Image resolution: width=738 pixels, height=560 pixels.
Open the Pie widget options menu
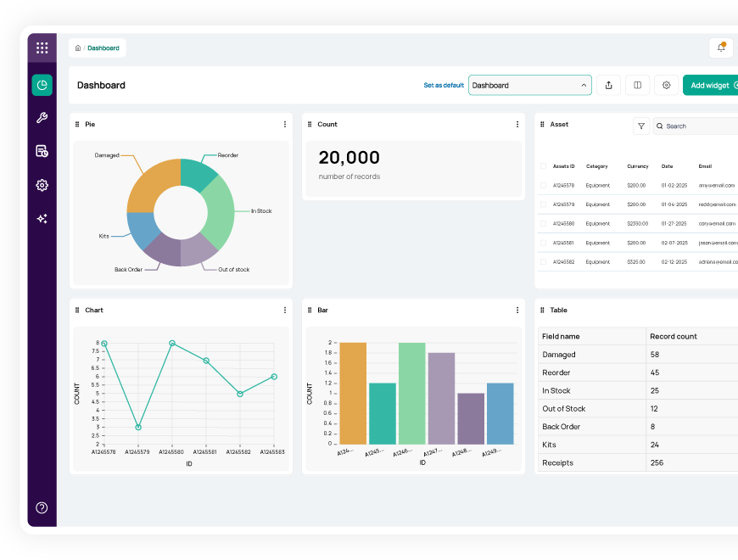click(285, 124)
